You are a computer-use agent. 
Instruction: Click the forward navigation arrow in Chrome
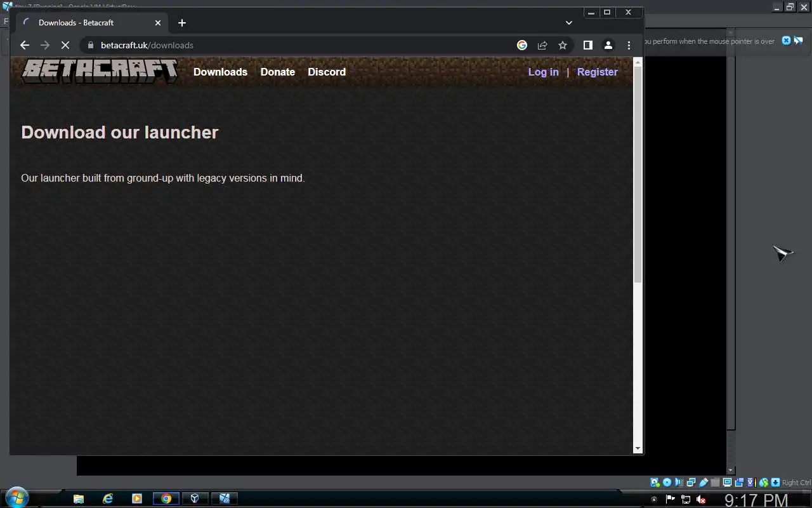[x=44, y=45]
